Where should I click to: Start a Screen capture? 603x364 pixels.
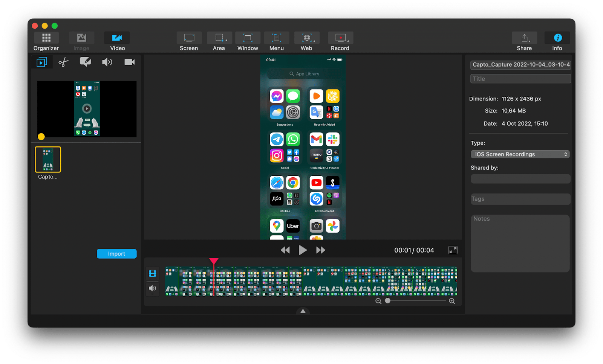tap(189, 41)
